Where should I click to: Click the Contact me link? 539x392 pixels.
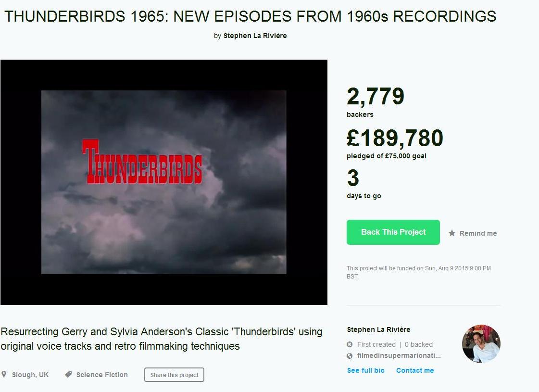click(415, 370)
